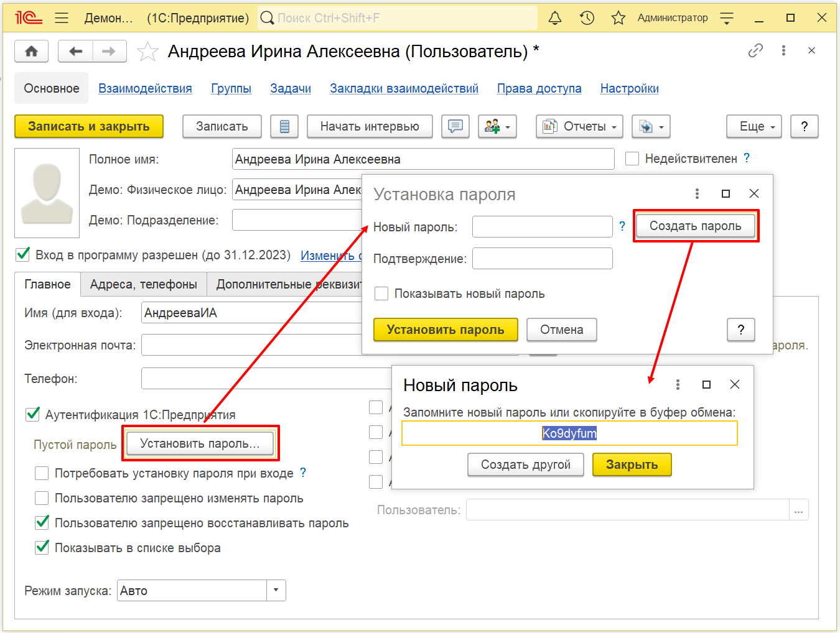Click the 1C logo icon

pyautogui.click(x=29, y=18)
